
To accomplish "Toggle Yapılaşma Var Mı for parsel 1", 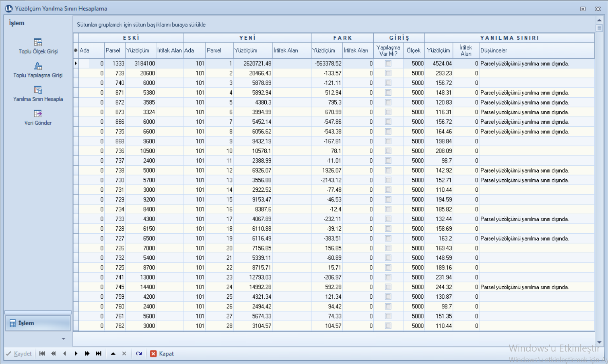I will (388, 63).
